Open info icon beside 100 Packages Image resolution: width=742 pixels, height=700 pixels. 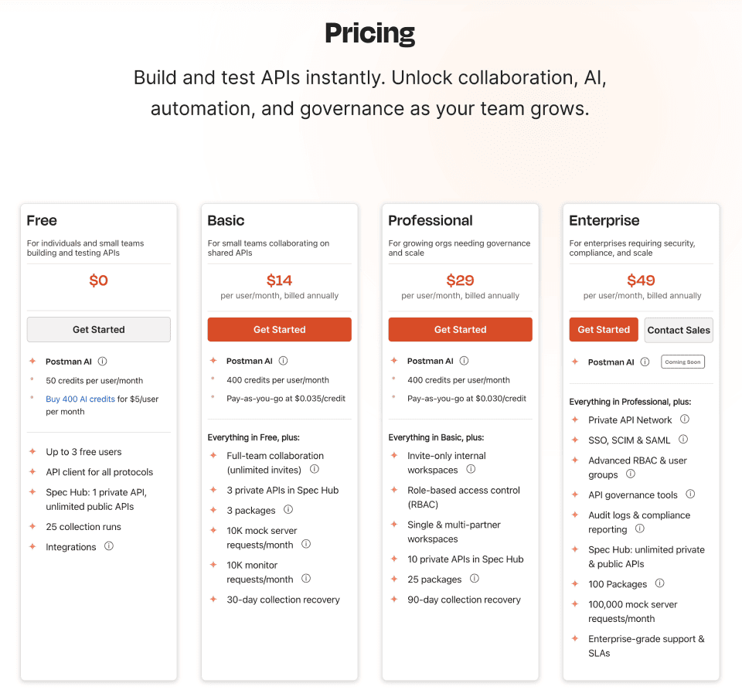(659, 583)
